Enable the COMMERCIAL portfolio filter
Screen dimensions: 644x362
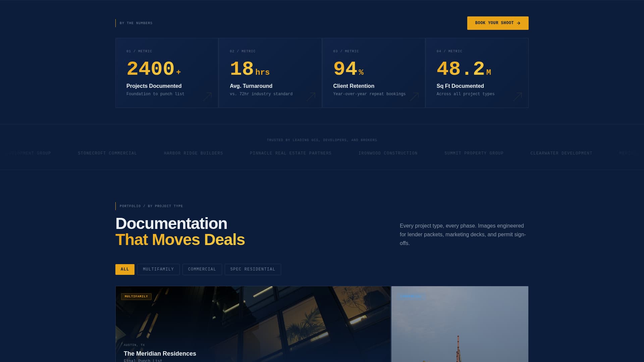[x=202, y=269]
